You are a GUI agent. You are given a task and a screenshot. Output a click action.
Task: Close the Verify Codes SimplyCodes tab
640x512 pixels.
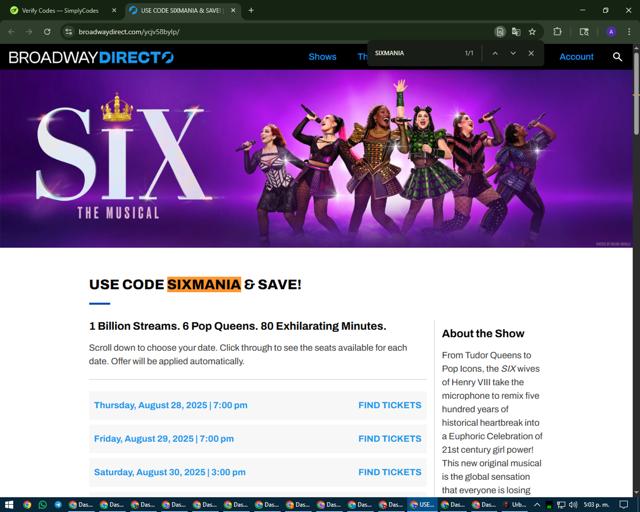click(114, 11)
